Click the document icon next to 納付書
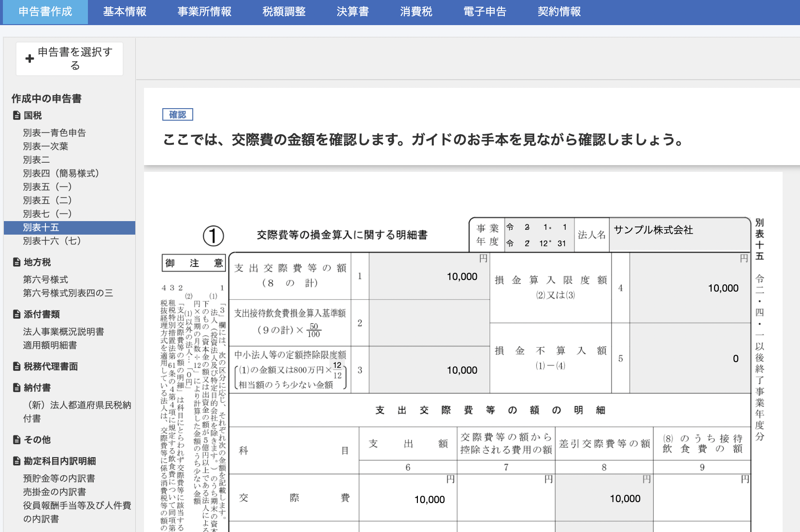 coord(16,388)
